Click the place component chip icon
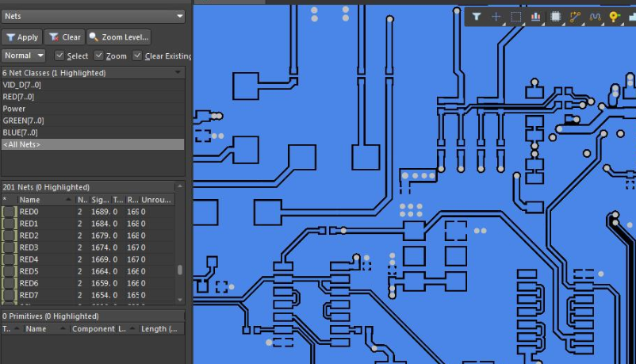This screenshot has height=364, width=636. click(x=555, y=16)
